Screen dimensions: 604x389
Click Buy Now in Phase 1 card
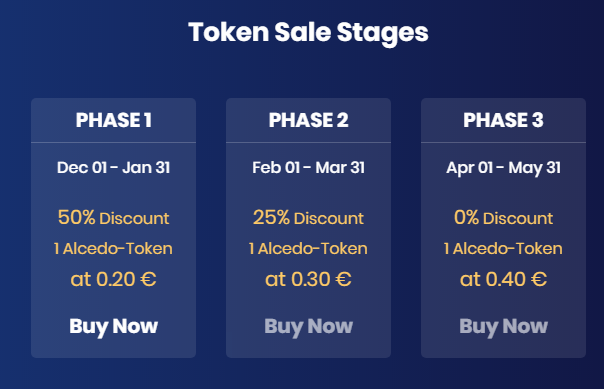click(x=114, y=327)
